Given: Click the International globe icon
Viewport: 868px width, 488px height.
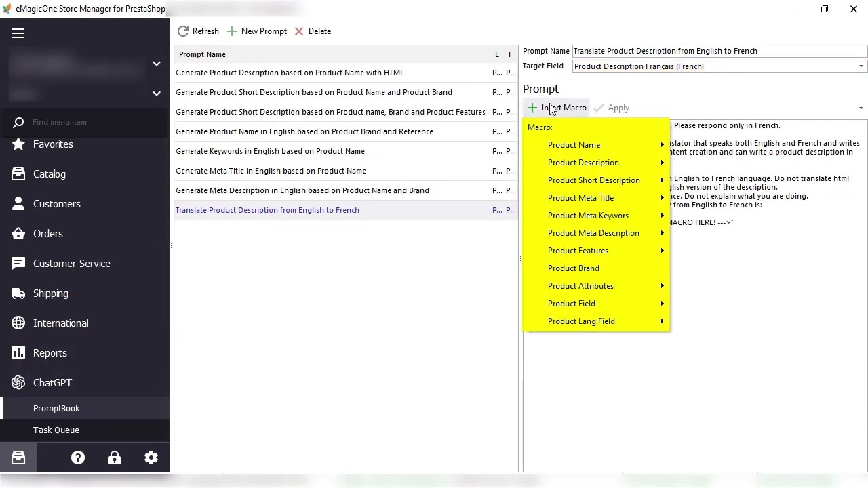Looking at the screenshot, I should (18, 323).
